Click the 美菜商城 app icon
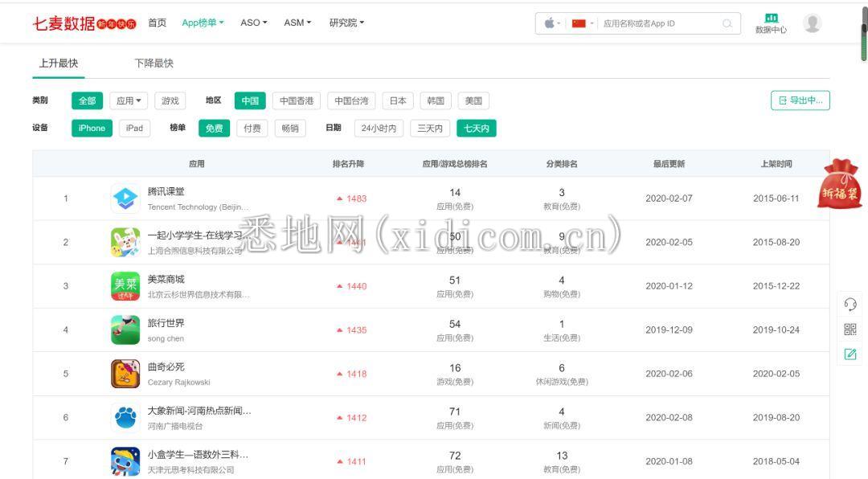Screen dimensions: 868x479 [x=125, y=286]
